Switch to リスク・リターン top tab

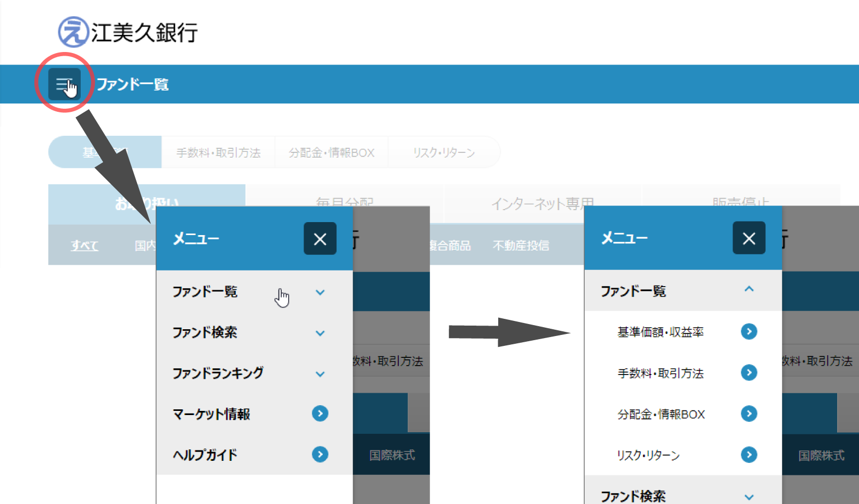click(x=444, y=152)
